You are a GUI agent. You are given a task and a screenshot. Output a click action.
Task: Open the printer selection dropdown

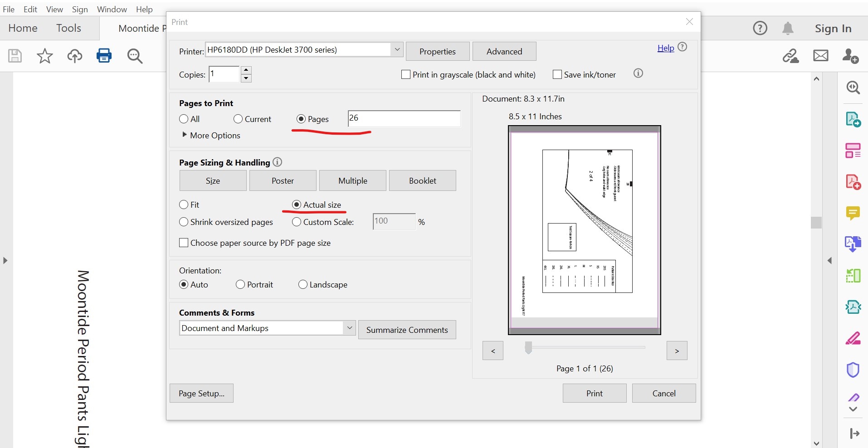[397, 49]
